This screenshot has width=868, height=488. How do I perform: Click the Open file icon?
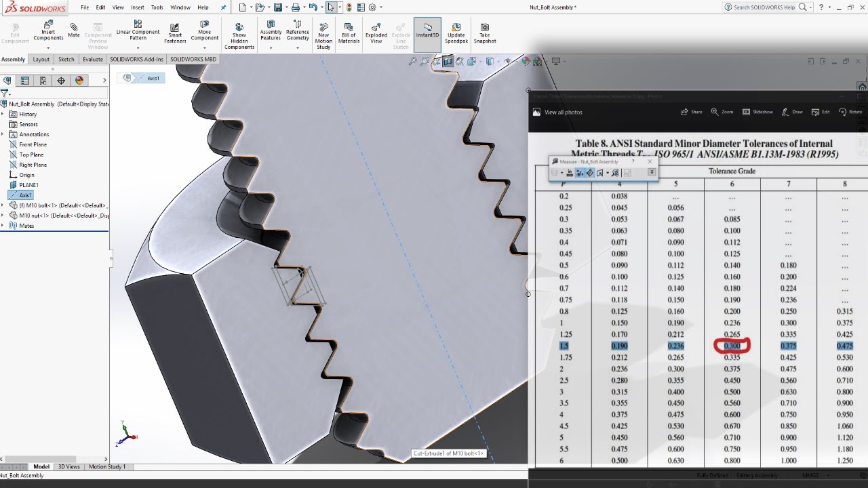[259, 7]
